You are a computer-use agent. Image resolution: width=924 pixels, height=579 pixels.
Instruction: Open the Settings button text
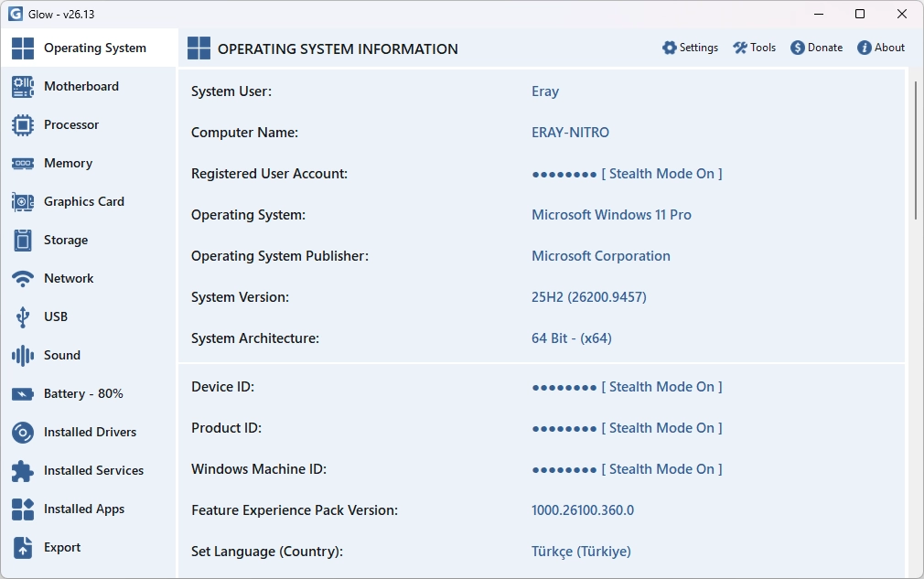click(x=699, y=48)
